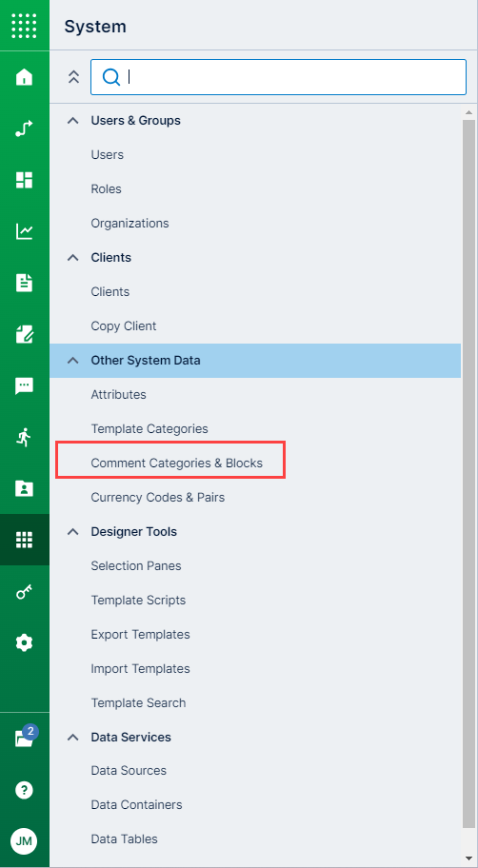
Task: Open Comment Categories & Blocks
Action: (x=177, y=463)
